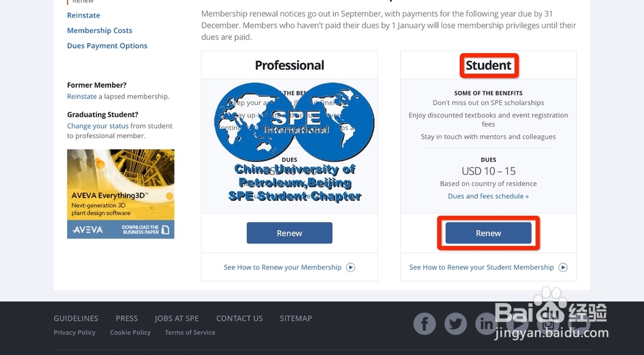Follow the Dues and fees schedule link

(x=488, y=196)
